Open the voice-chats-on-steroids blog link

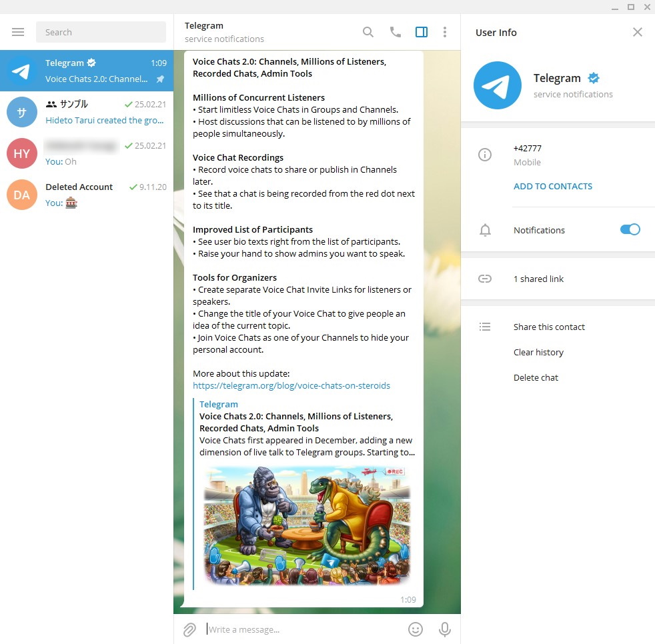291,385
